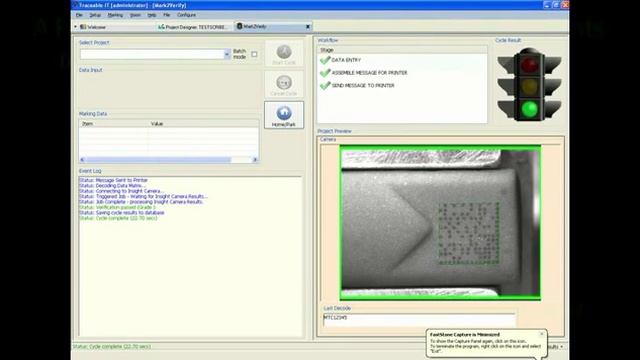Viewport: 640px width, 360px height.
Task: Open the results dropdown in the status bar
Action: 561,347
